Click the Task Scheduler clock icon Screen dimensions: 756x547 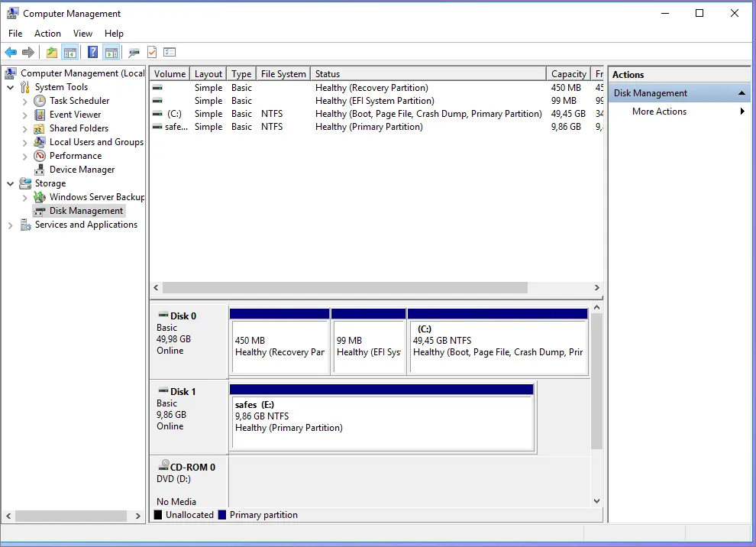pos(40,101)
